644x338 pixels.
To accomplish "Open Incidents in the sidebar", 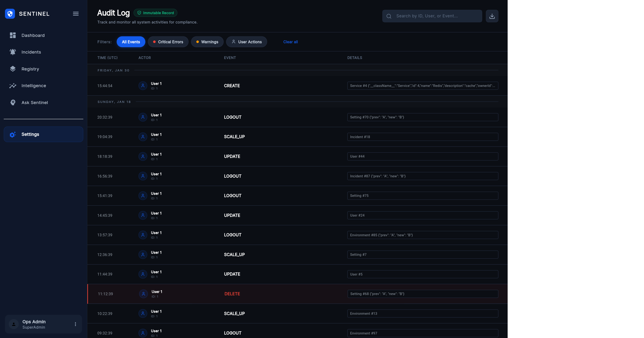I will coord(31,52).
